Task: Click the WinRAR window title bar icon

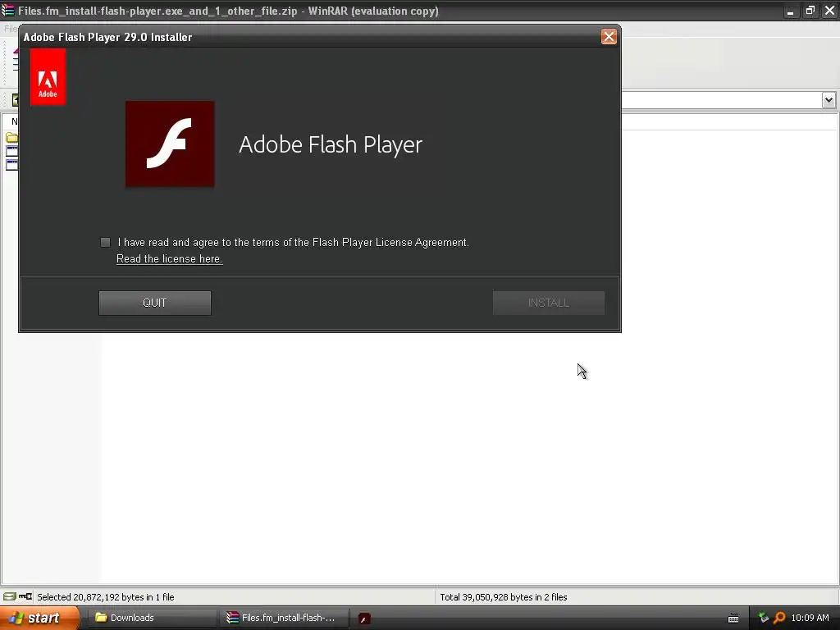Action: click(x=7, y=10)
